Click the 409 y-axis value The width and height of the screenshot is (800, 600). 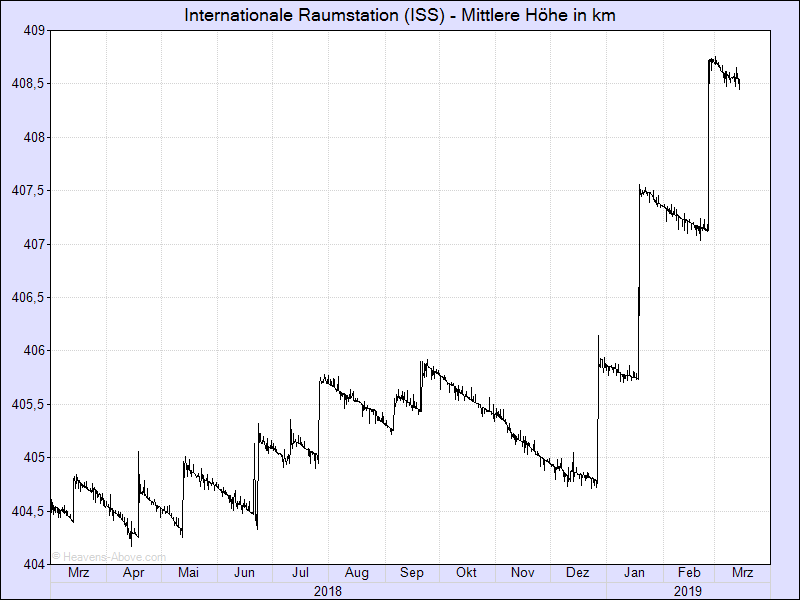point(34,30)
